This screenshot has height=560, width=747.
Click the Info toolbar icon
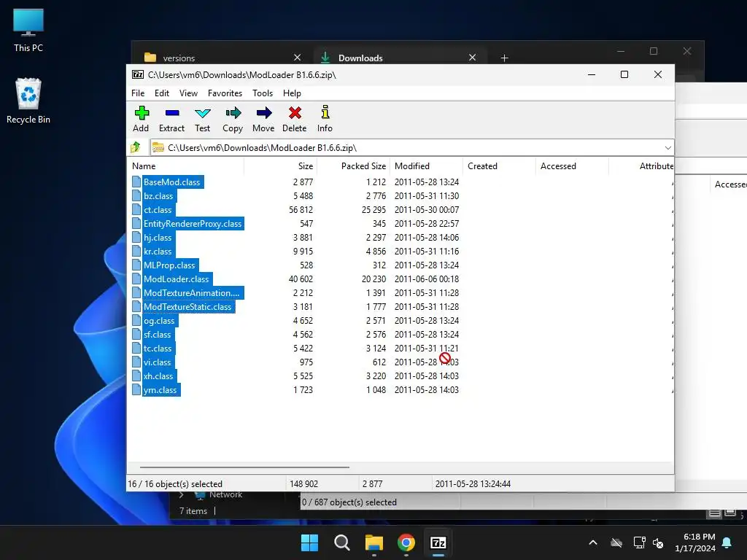tap(325, 112)
